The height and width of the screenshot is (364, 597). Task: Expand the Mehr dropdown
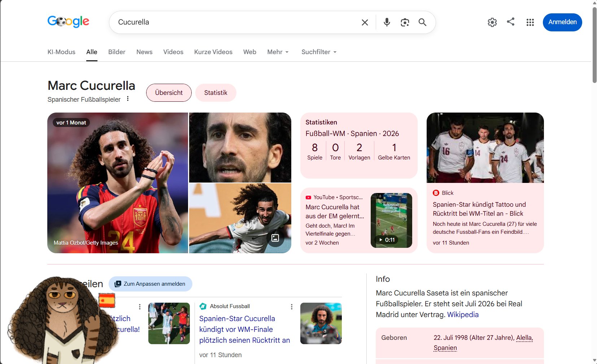click(278, 52)
